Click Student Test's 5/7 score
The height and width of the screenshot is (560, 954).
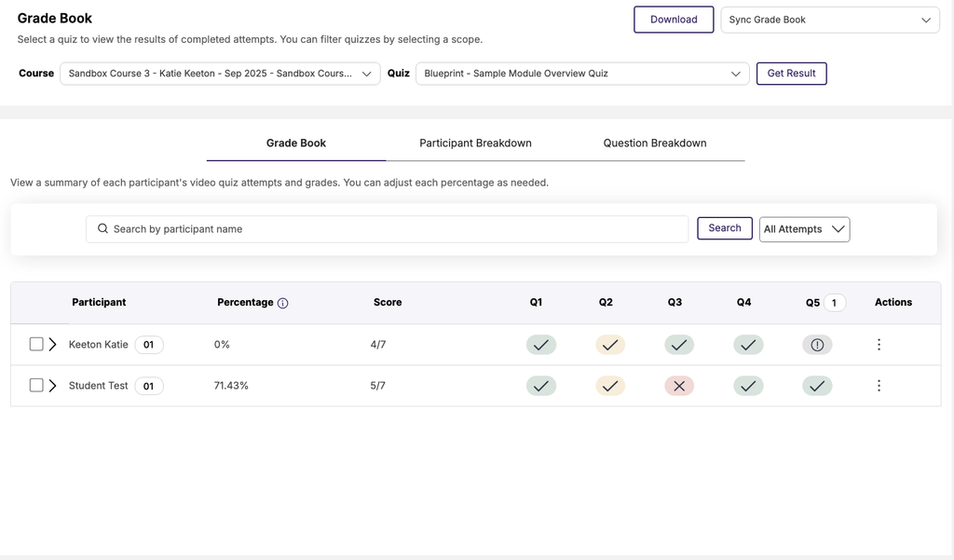click(378, 386)
